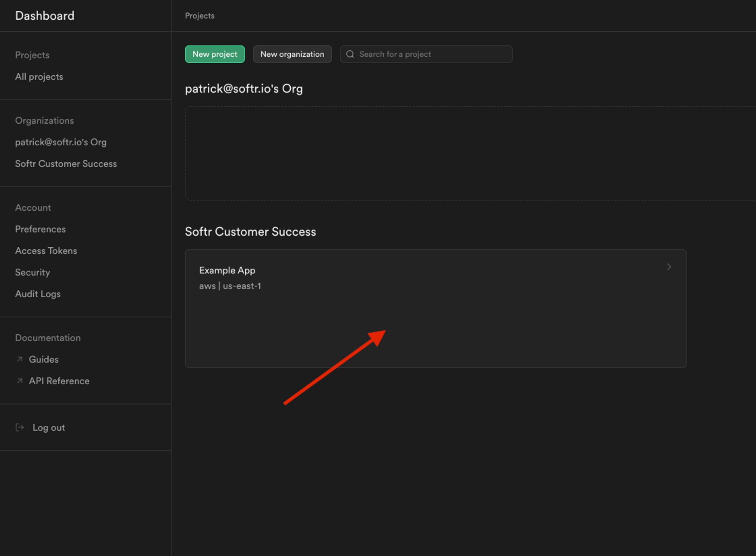
Task: Select patrick@softr.io's Org organization
Action: [x=60, y=141]
